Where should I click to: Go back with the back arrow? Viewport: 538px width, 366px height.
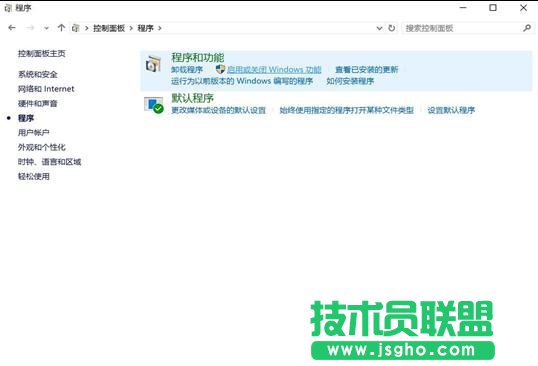tap(12, 28)
